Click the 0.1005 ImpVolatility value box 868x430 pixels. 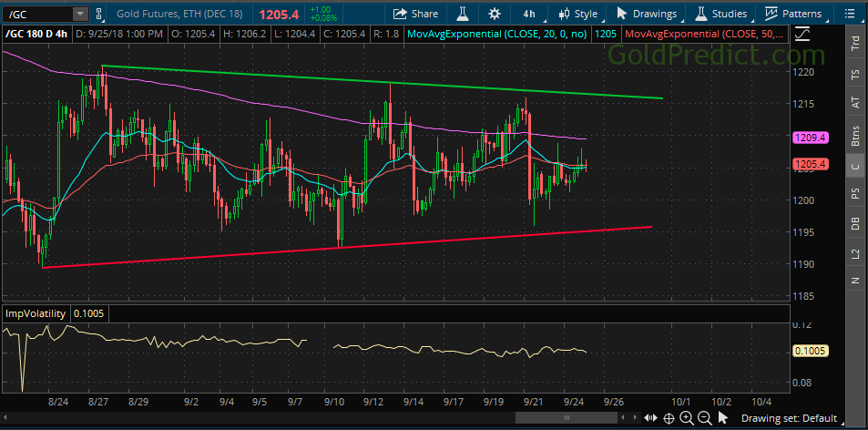(89, 313)
